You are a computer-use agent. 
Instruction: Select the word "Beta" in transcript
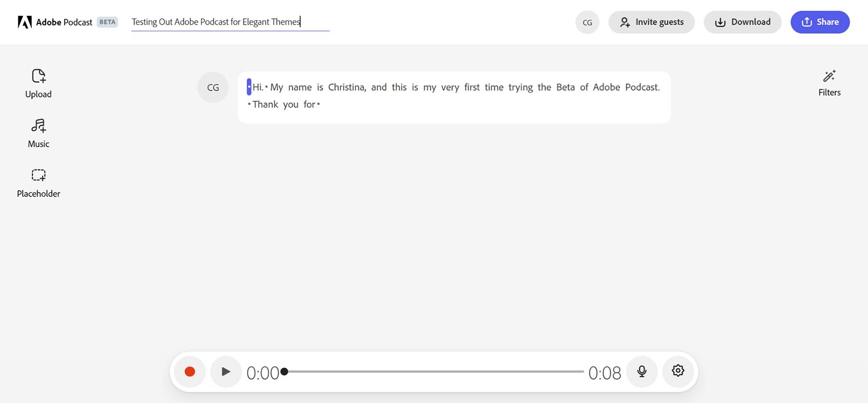(x=566, y=87)
